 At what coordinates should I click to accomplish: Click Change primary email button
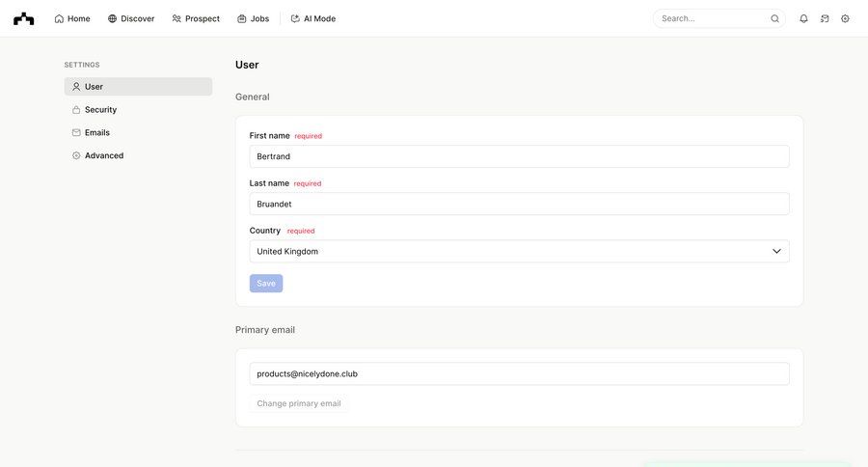click(299, 403)
